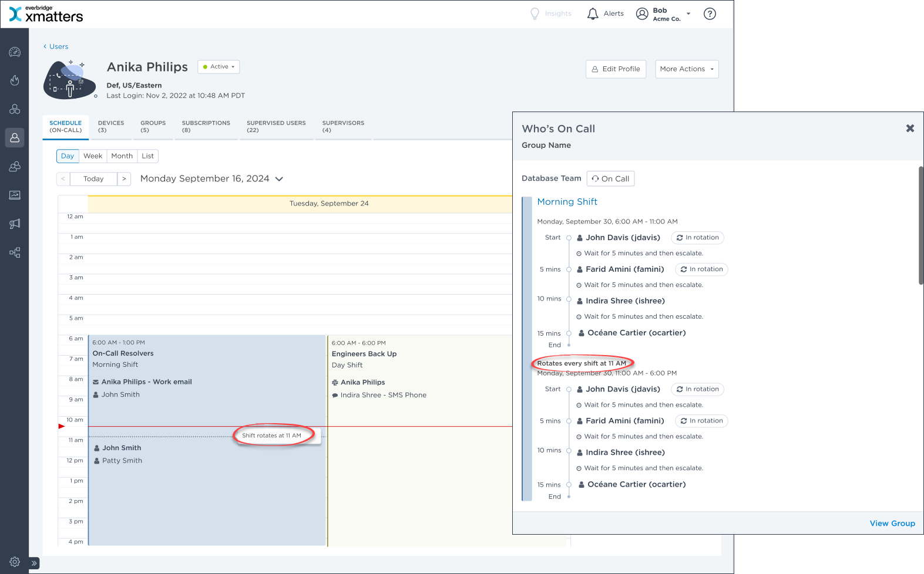
Task: Click Today button
Action: tap(93, 179)
